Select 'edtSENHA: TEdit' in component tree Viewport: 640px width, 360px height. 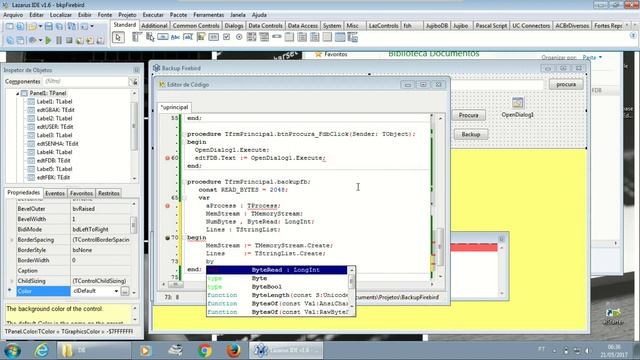(x=57, y=144)
